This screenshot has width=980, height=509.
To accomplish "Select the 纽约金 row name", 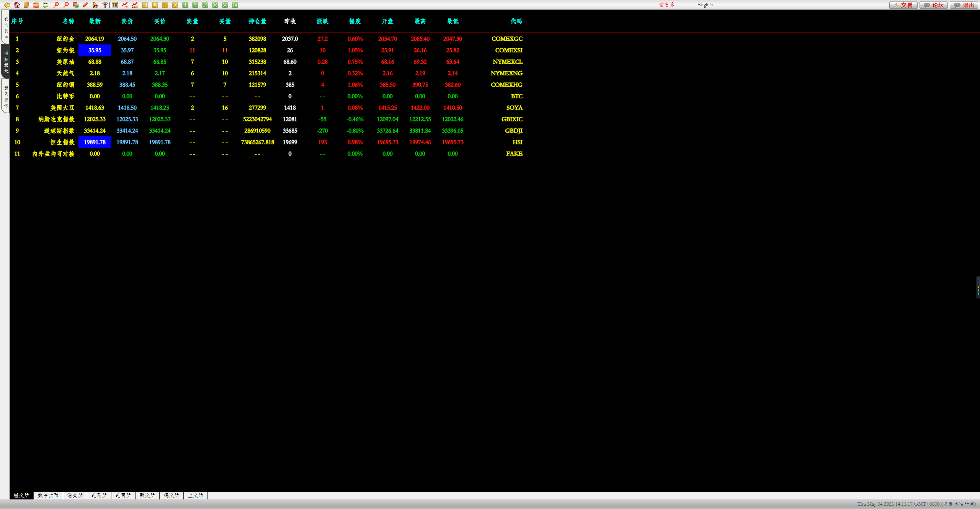I will click(x=65, y=39).
